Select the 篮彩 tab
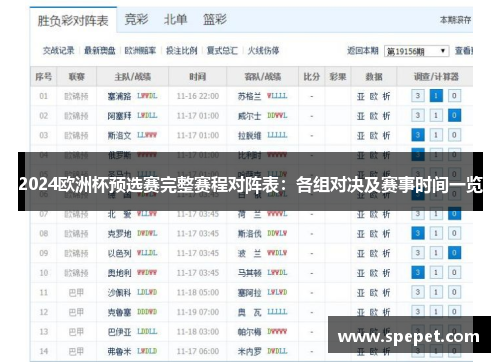500x362 pixels. [215, 20]
